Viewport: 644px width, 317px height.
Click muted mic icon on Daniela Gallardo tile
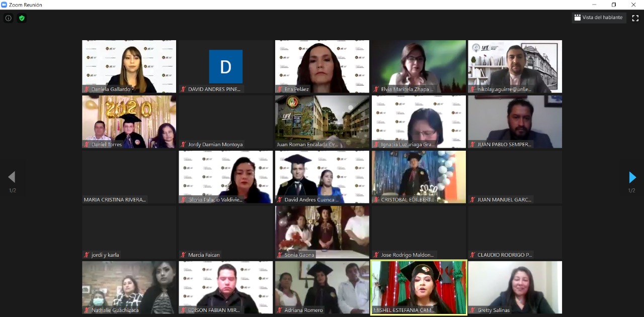tap(87, 89)
